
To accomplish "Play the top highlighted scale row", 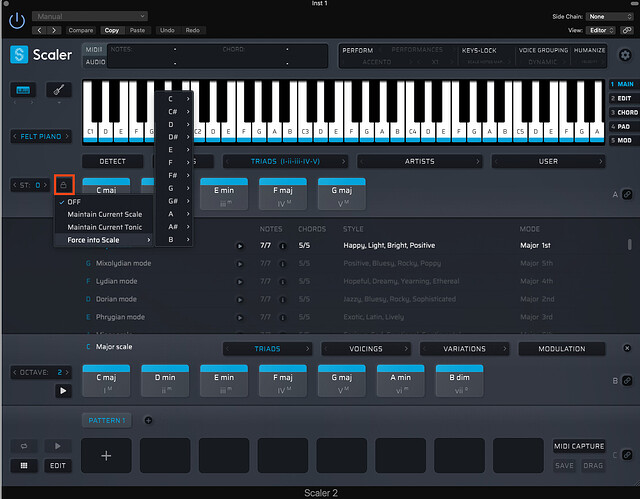I will point(240,246).
